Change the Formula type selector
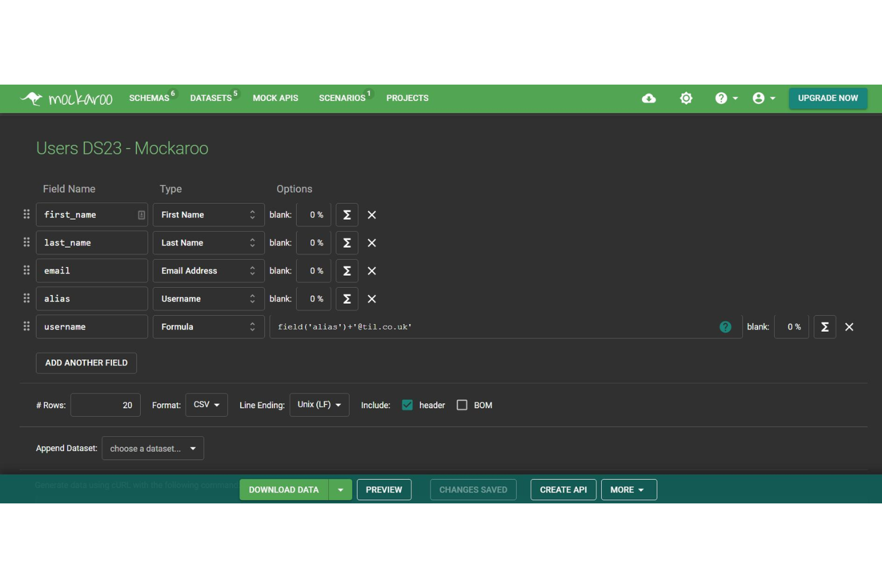Image resolution: width=882 pixels, height=588 pixels. point(209,327)
